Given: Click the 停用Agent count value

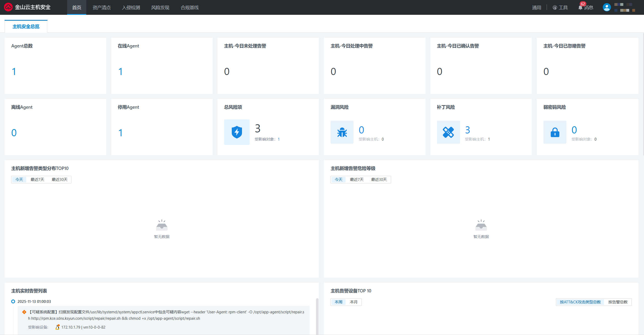Looking at the screenshot, I should [x=120, y=133].
